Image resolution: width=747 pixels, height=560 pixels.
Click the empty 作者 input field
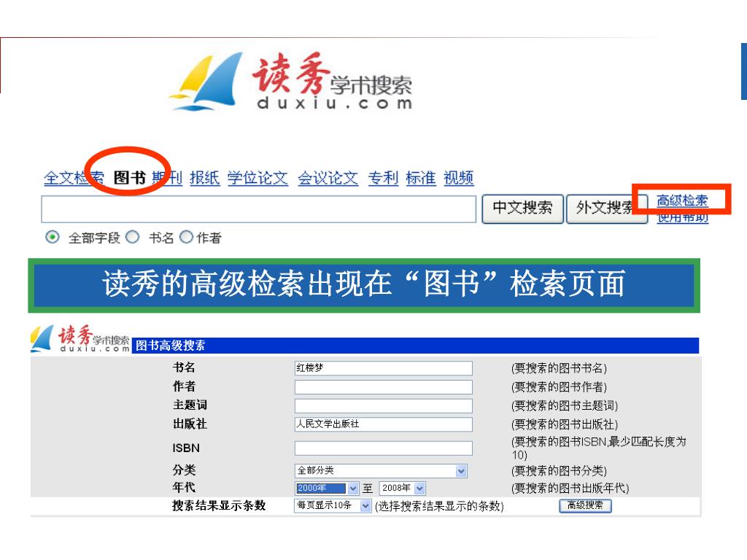point(384,386)
